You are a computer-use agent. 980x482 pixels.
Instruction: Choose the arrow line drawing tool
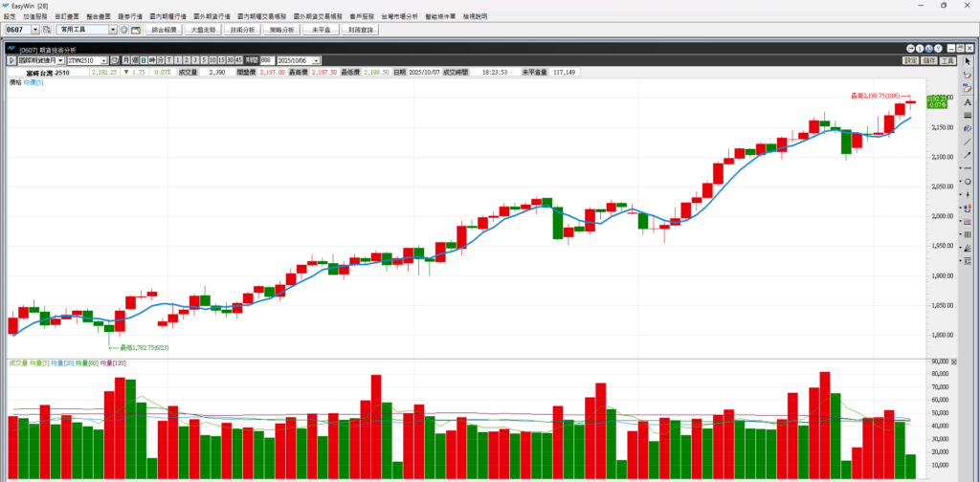click(968, 154)
